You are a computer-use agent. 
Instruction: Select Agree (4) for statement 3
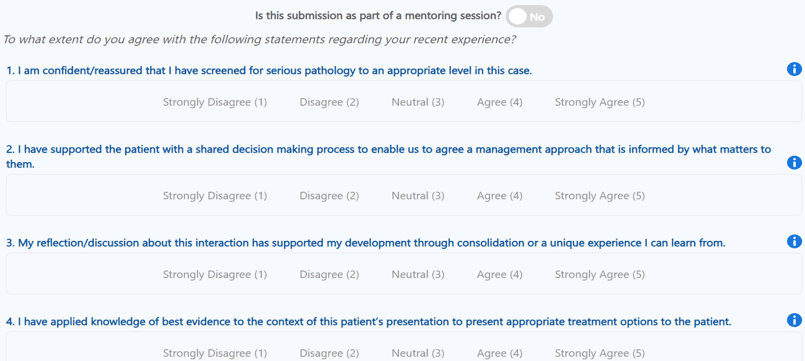(500, 275)
